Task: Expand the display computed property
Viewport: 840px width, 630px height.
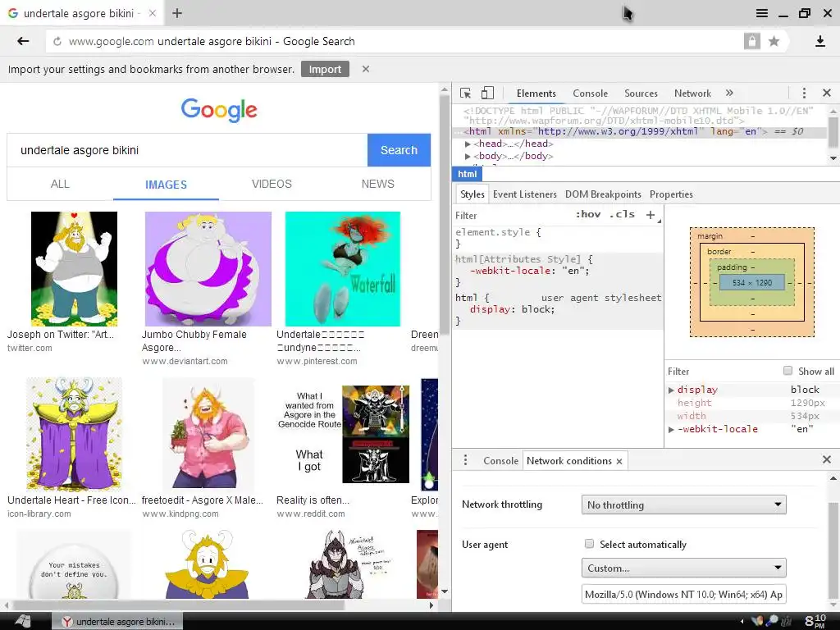Action: click(671, 390)
